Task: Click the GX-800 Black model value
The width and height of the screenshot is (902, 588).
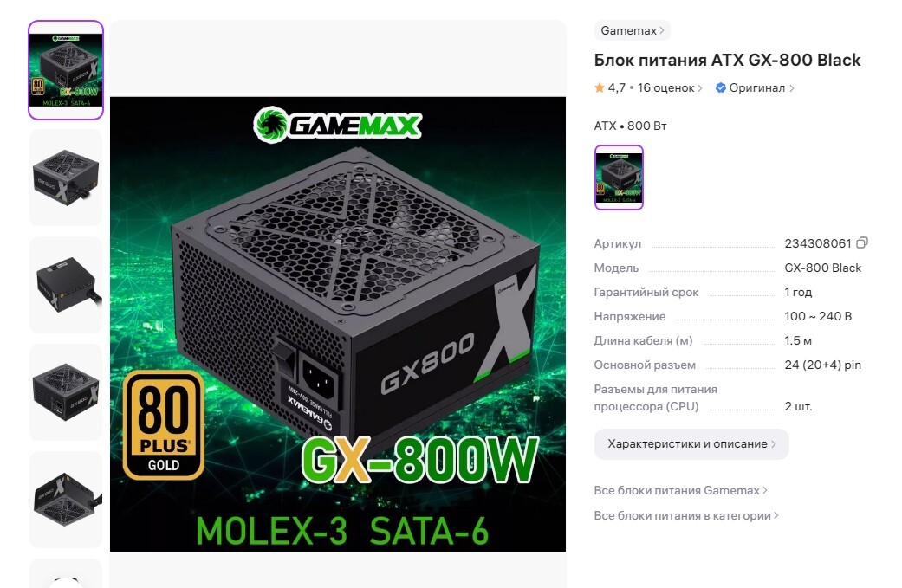Action: point(822,268)
